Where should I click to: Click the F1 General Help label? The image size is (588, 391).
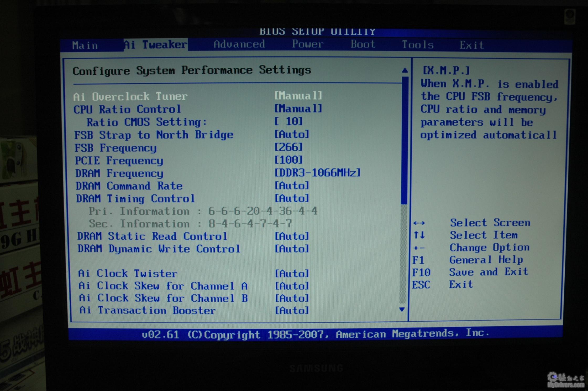pos(486,260)
